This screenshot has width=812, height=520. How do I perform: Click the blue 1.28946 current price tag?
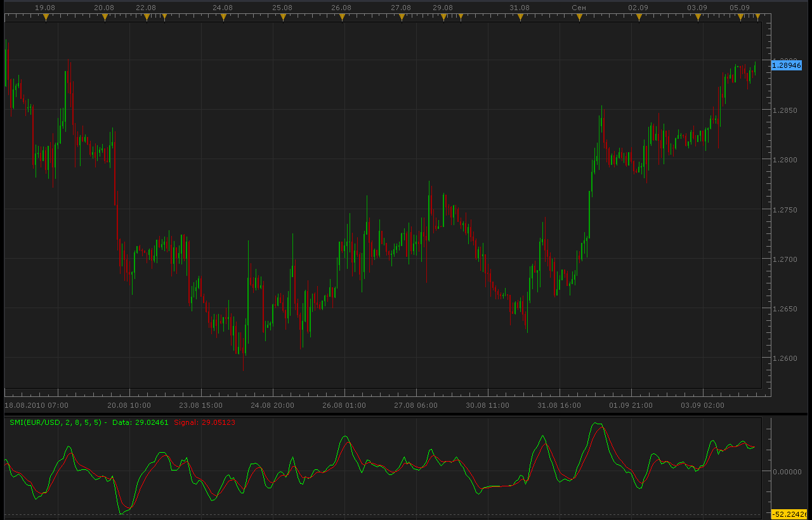click(787, 65)
